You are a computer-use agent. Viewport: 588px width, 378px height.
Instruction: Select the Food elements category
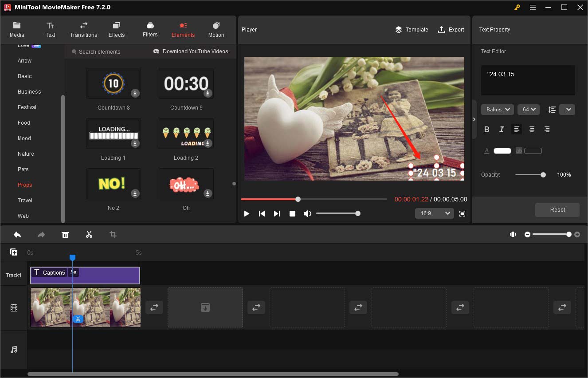[x=24, y=123]
